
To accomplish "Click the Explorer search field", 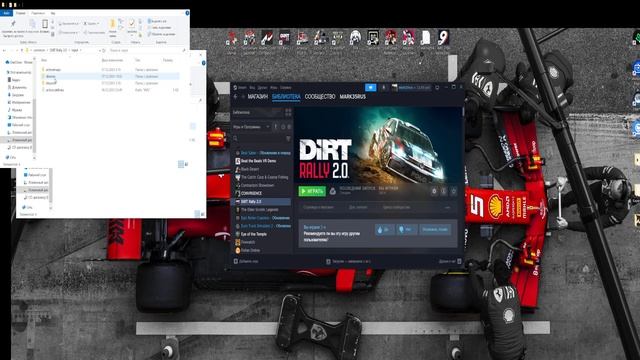I will tap(147, 50).
